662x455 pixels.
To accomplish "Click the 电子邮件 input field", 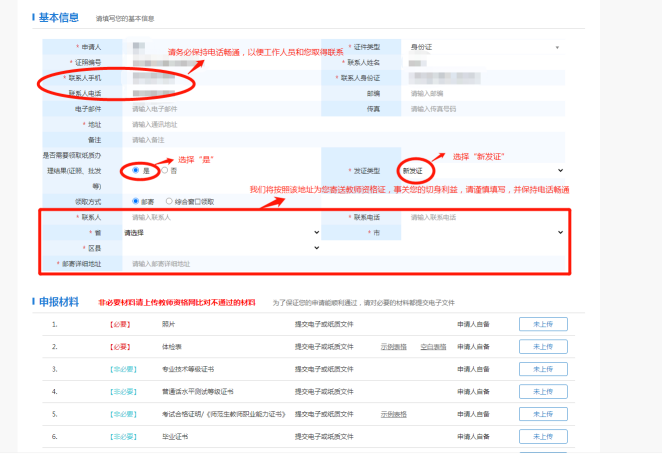I will click(222, 109).
